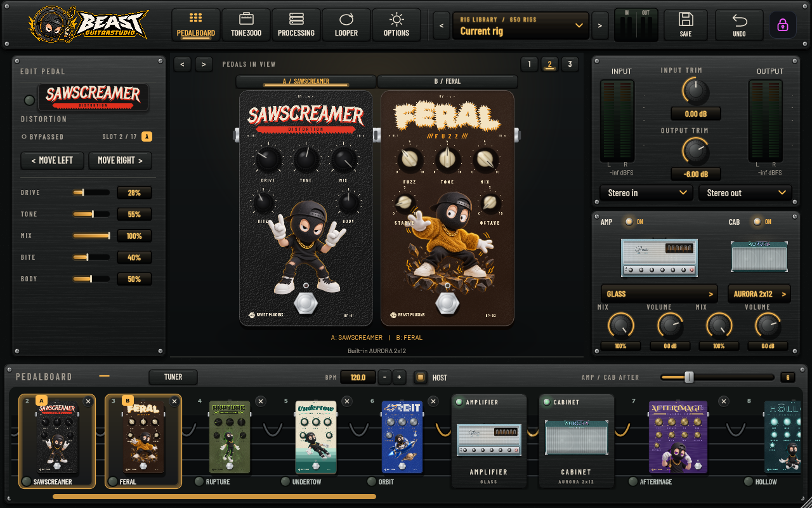Go to previous rig in library
Viewport: 812px width, 508px height.
coord(442,25)
